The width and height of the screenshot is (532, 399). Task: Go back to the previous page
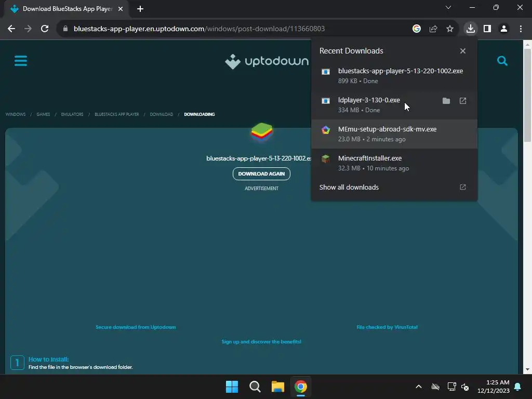click(11, 29)
